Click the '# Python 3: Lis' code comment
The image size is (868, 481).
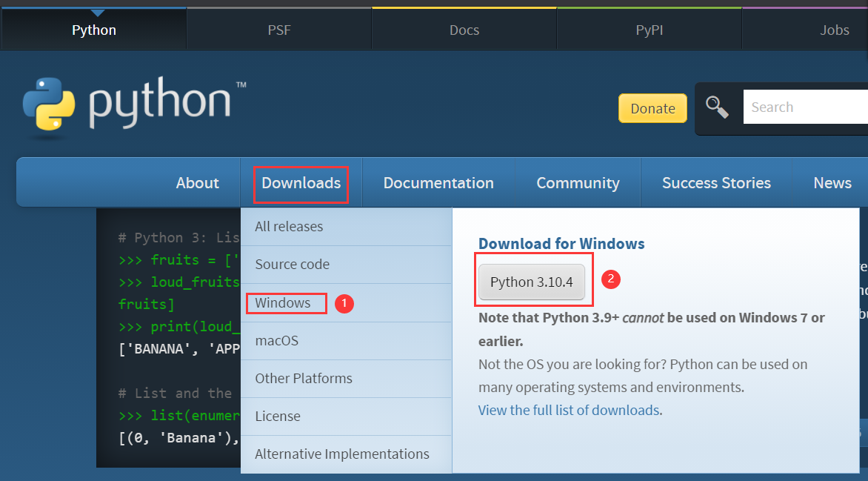tap(178, 238)
